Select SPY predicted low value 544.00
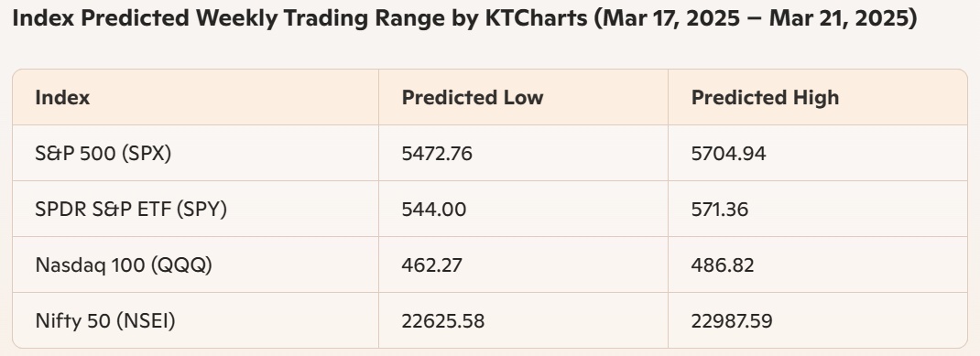This screenshot has width=980, height=356. point(434,209)
